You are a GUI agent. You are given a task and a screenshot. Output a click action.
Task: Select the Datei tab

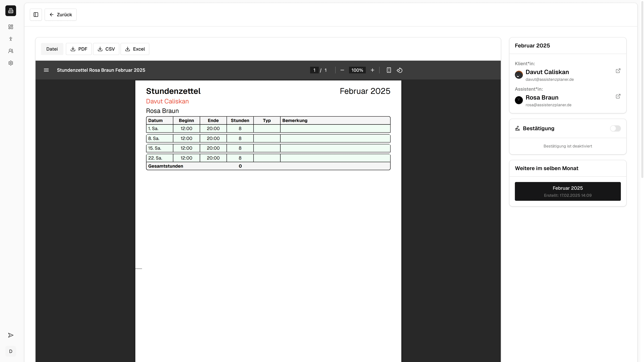tap(52, 49)
